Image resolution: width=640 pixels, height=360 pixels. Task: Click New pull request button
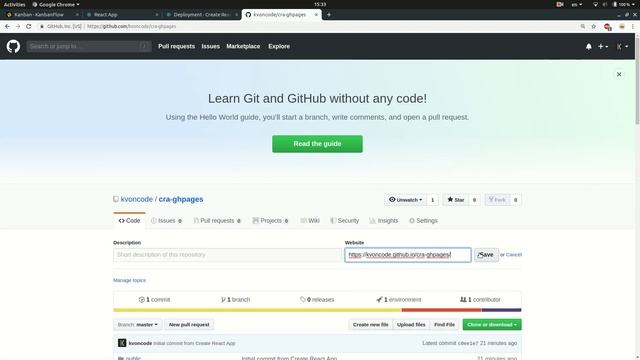(x=189, y=324)
